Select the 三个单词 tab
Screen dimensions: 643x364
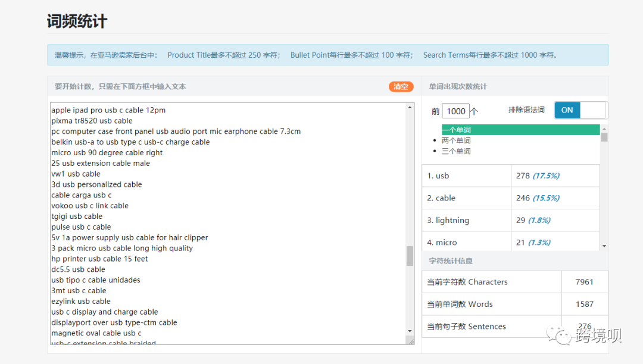[456, 151]
